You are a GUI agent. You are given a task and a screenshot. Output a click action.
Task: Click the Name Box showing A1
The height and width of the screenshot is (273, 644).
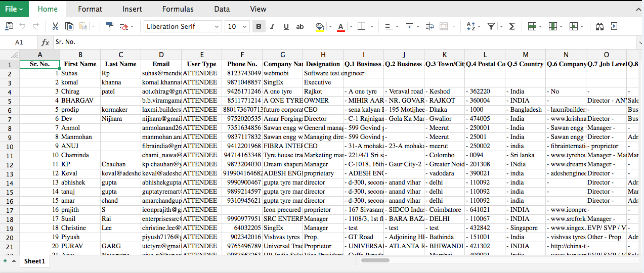click(19, 42)
